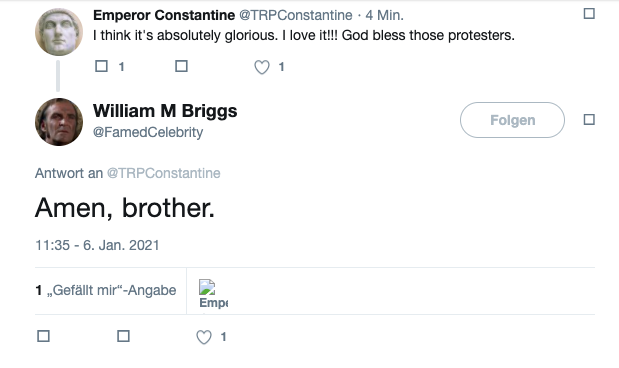Open more options on William M Briggs tweet
The width and height of the screenshot is (619, 368).
coord(589,120)
